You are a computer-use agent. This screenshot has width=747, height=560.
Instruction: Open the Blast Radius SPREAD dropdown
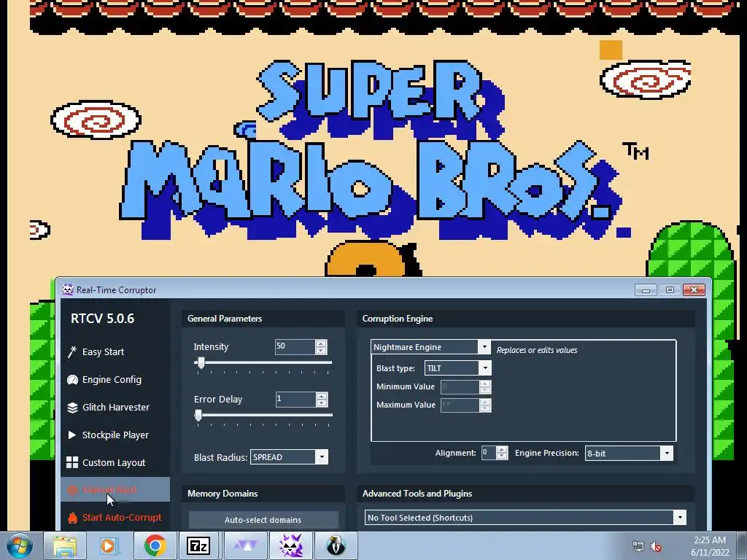pos(289,457)
